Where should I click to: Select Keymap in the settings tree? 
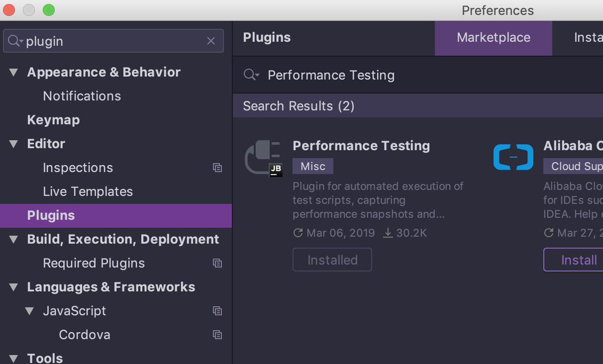(x=53, y=120)
